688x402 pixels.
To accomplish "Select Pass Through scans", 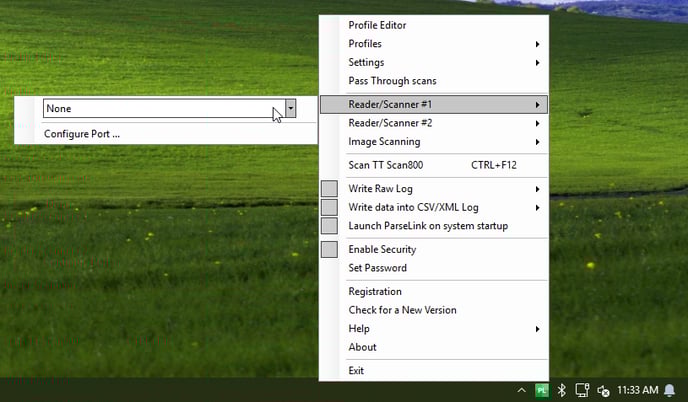I will (x=434, y=81).
